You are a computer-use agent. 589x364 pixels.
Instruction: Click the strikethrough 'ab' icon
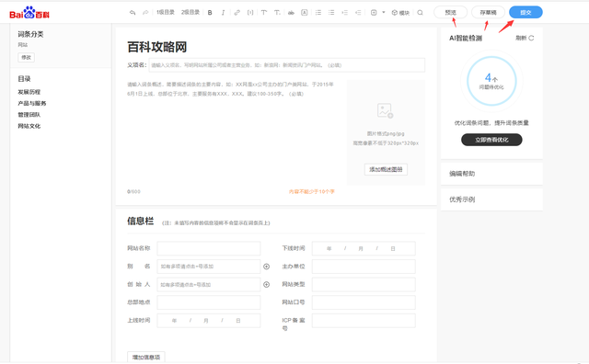coord(291,12)
